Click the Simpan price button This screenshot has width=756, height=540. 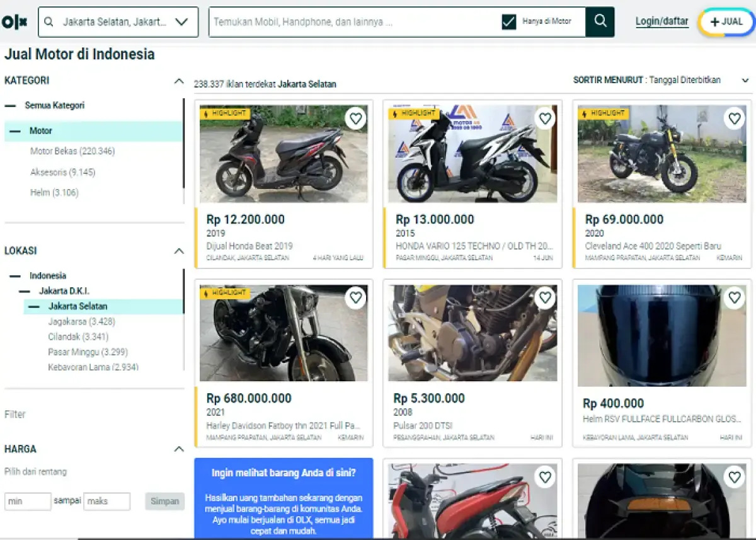click(164, 502)
